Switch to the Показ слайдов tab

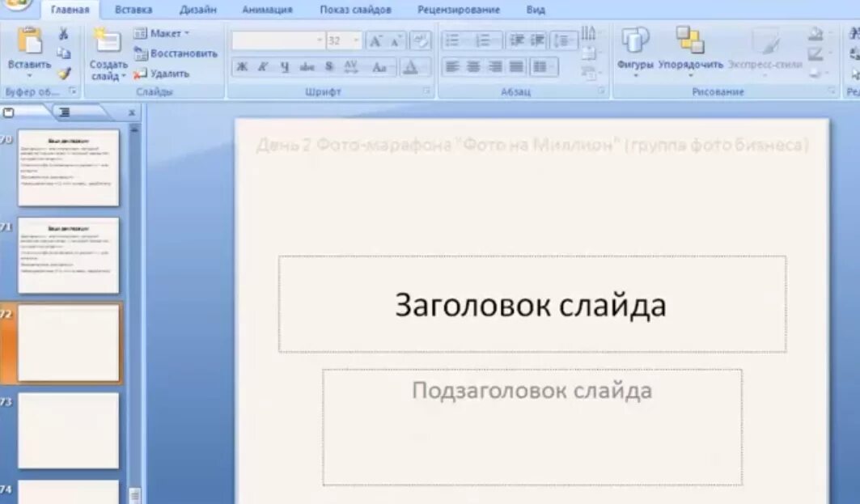pyautogui.click(x=355, y=10)
